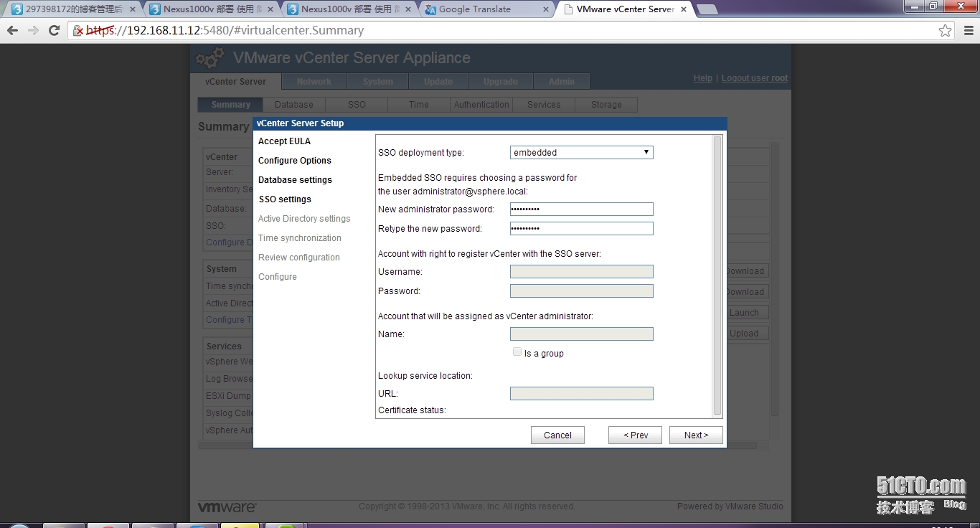980x528 pixels.
Task: Open vCenter Server main tab
Action: (x=235, y=81)
